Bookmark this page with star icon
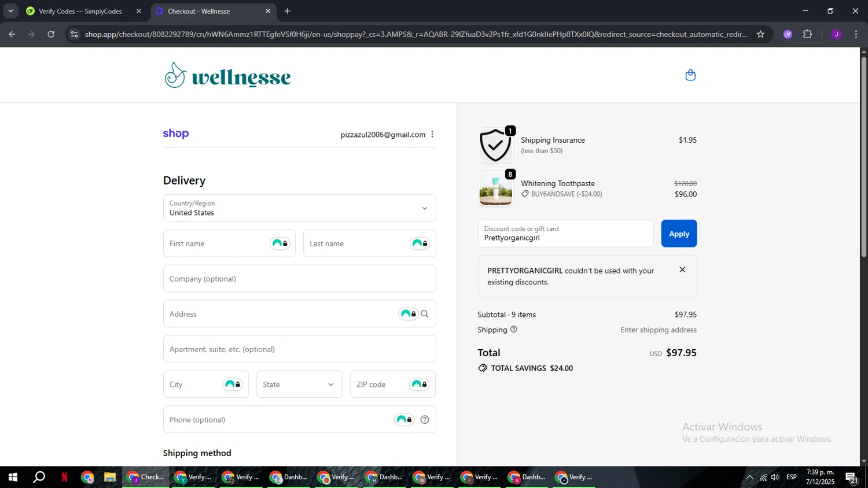 760,34
